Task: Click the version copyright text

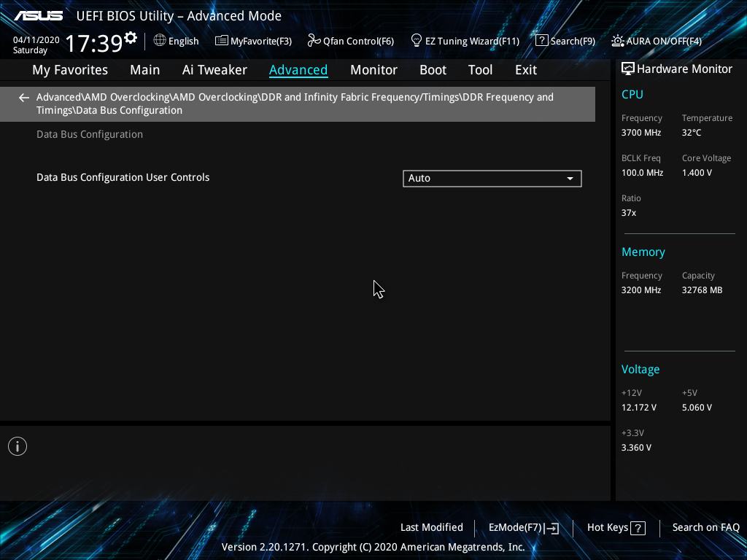Action: [x=373, y=547]
